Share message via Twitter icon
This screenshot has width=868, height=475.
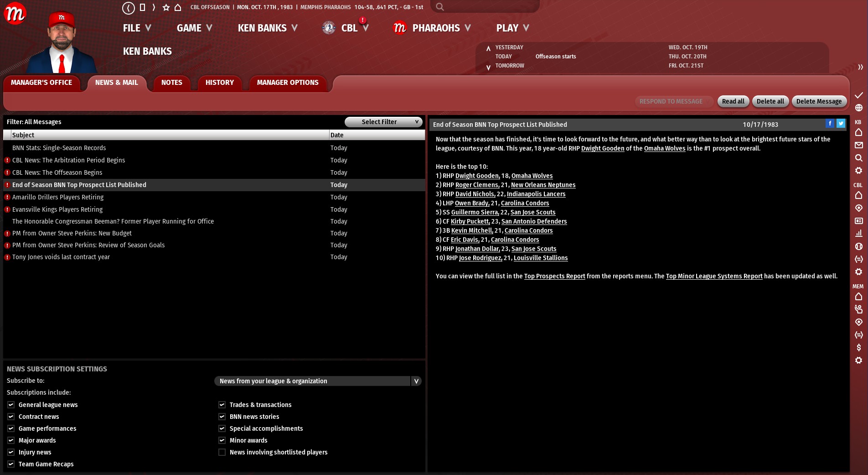point(841,124)
